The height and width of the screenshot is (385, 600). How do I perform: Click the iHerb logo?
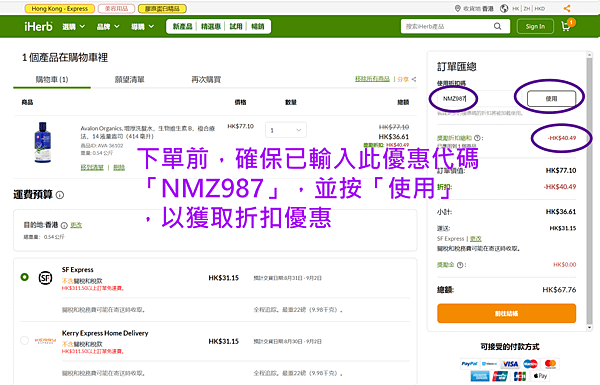[38, 26]
